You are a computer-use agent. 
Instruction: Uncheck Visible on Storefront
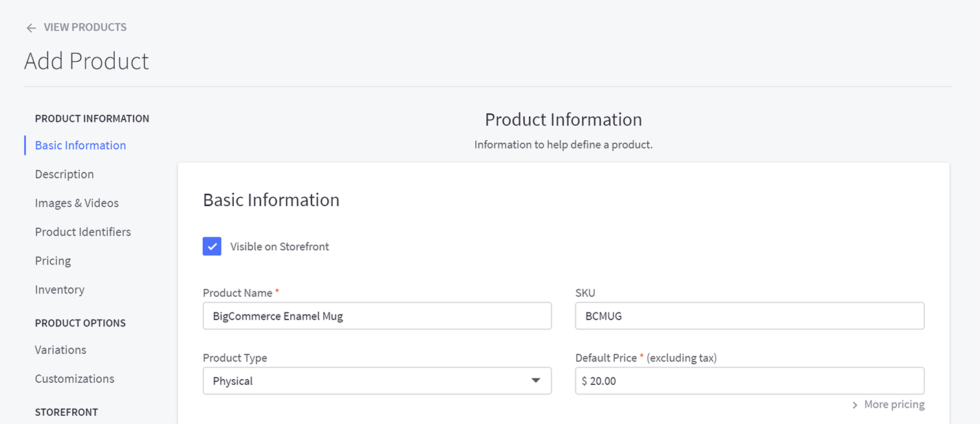(x=212, y=246)
